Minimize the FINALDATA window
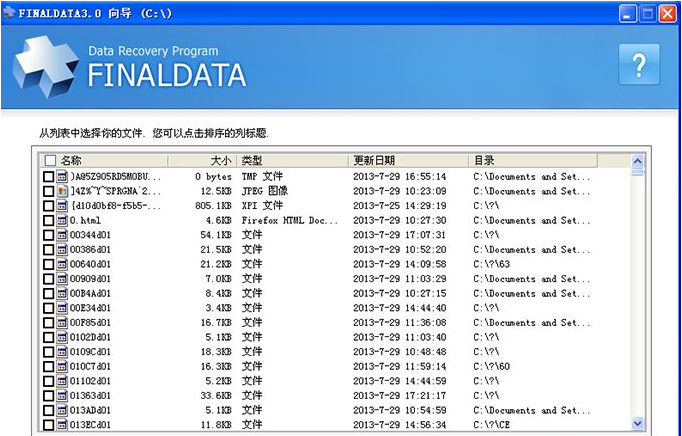Screen dimensions: 682x436 pos(627,13)
